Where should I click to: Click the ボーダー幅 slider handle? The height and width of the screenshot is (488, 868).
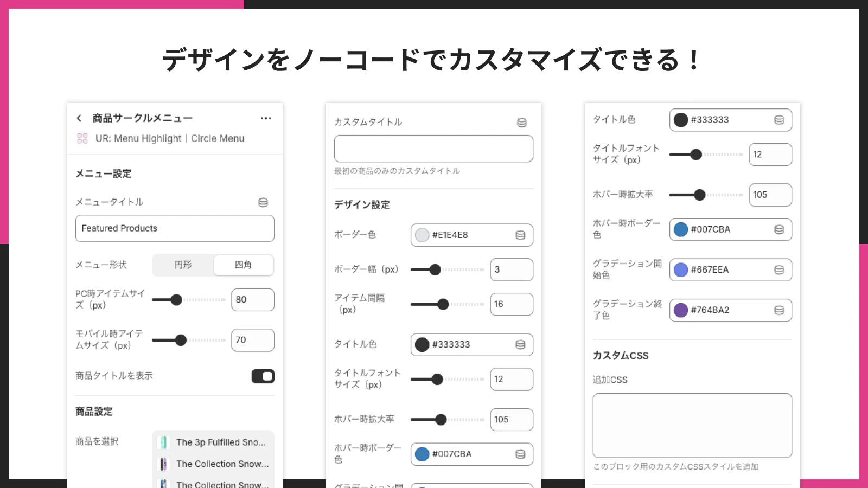pyautogui.click(x=436, y=269)
